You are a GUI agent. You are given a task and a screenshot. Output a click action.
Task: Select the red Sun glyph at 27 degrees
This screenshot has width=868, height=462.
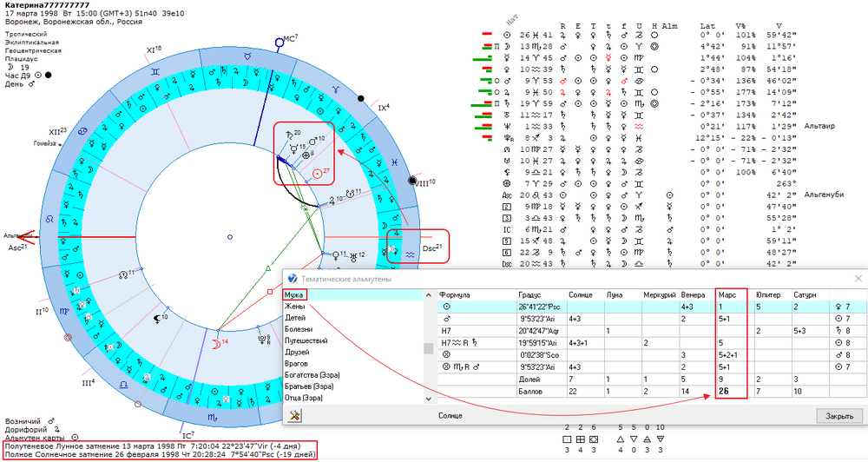tap(317, 174)
